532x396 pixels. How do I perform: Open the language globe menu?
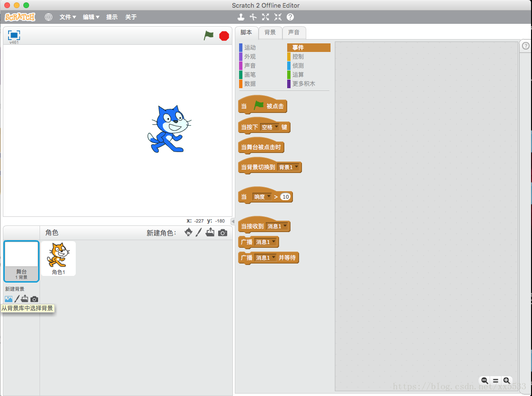49,17
